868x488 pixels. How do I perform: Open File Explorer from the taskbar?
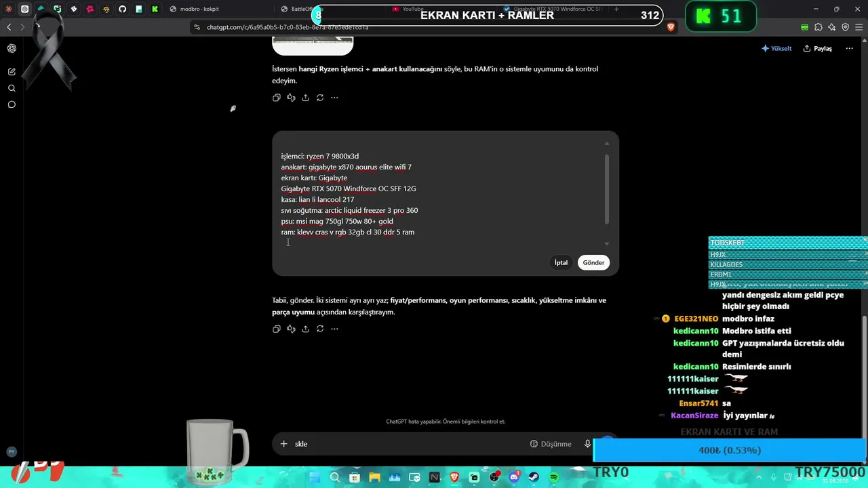coord(374,478)
